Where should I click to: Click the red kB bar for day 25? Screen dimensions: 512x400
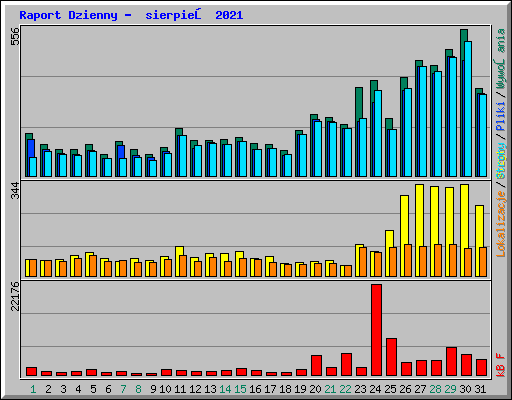[x=392, y=357]
